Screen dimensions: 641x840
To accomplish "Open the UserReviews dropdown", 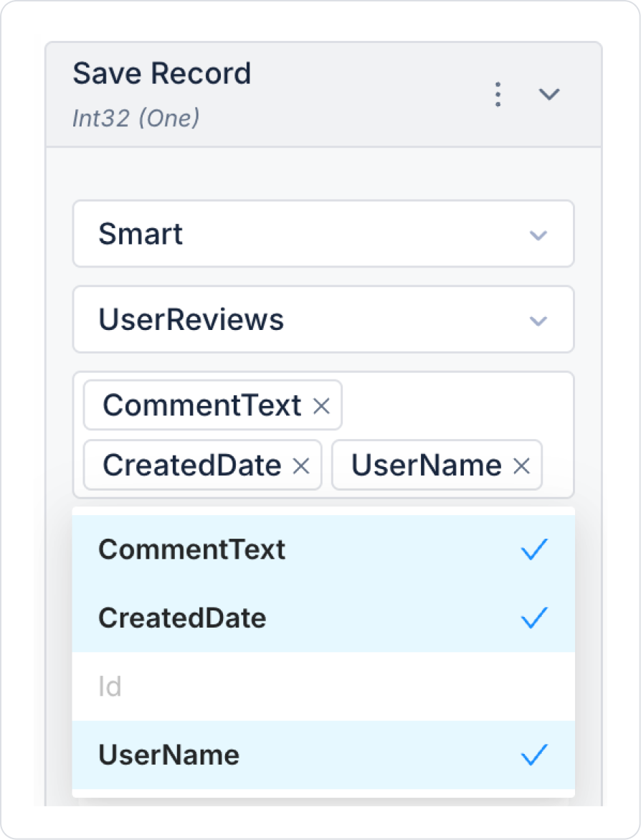I will coord(323,320).
